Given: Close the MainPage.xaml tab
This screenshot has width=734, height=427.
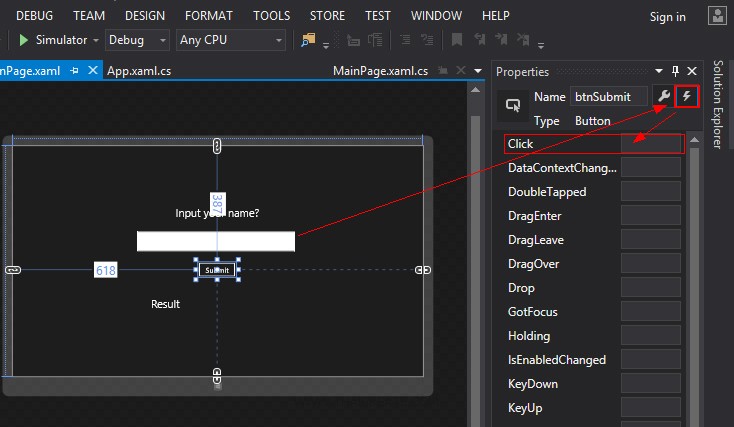Looking at the screenshot, I should (93, 70).
